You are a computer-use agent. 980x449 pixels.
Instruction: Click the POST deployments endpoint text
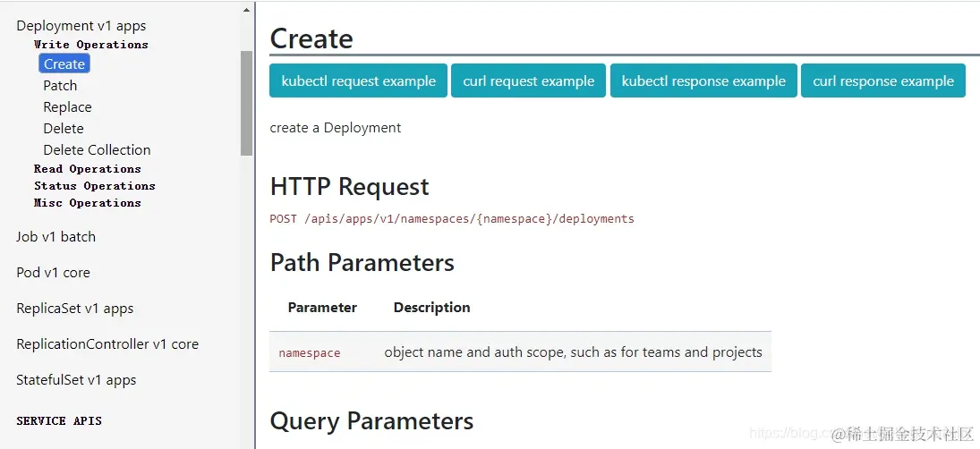(x=452, y=218)
